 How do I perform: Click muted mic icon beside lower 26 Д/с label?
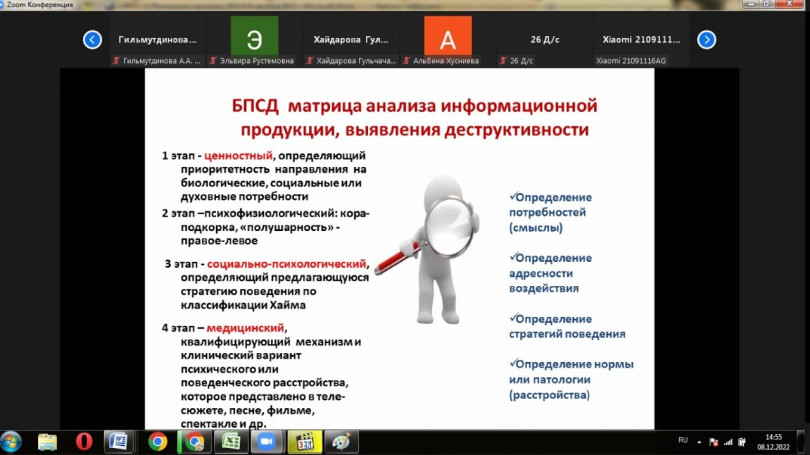pyautogui.click(x=503, y=61)
